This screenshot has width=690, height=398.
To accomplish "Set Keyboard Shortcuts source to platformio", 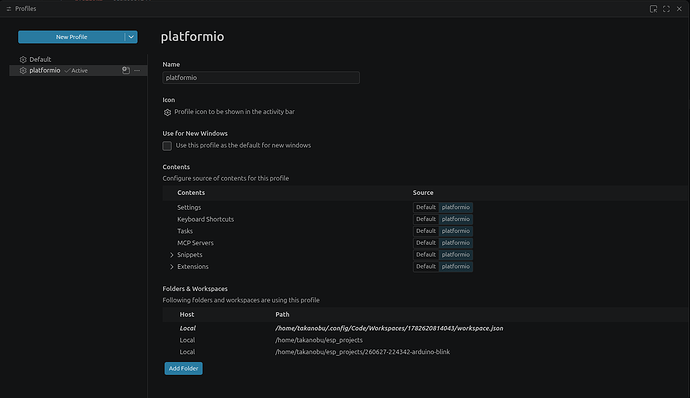I will point(455,219).
